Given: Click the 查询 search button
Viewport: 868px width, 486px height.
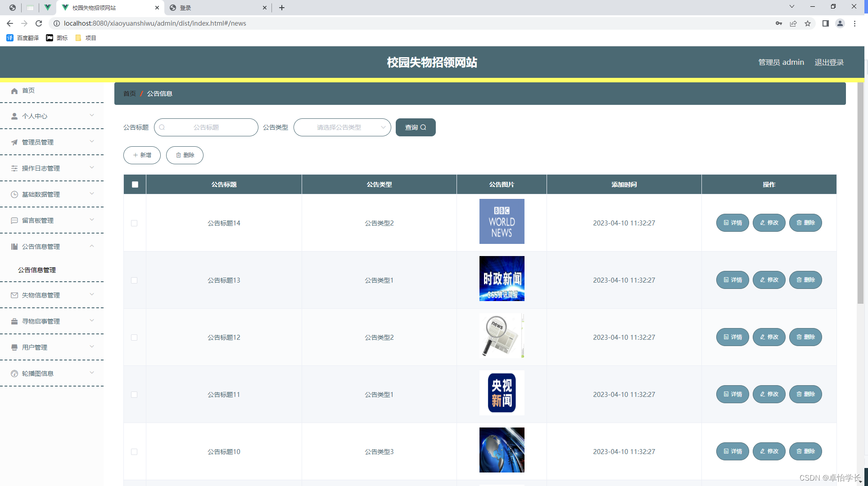Looking at the screenshot, I should [415, 127].
